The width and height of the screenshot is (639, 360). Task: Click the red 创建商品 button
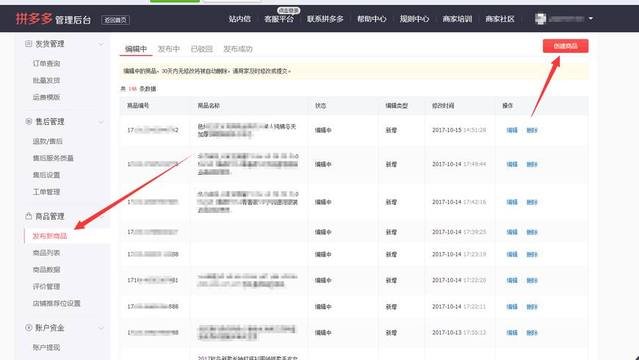(x=565, y=46)
